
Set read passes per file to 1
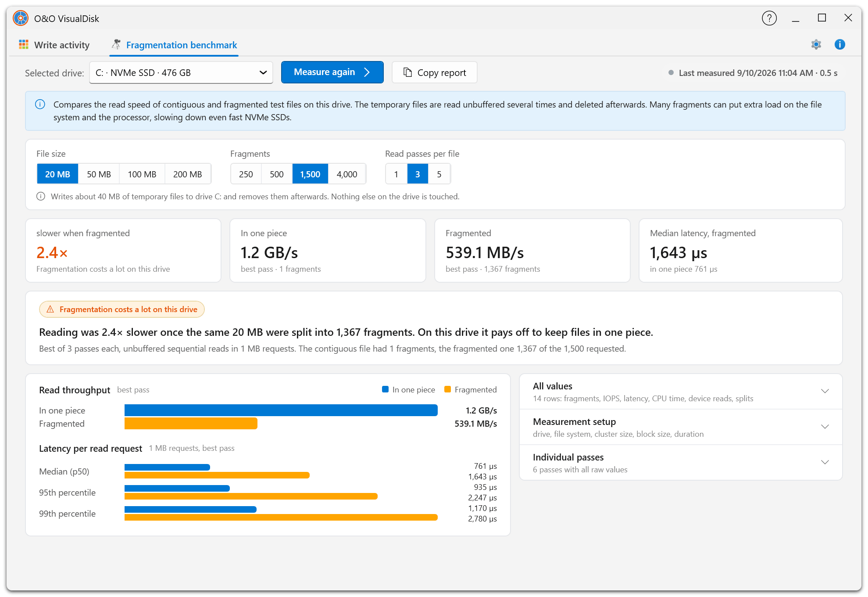click(396, 174)
